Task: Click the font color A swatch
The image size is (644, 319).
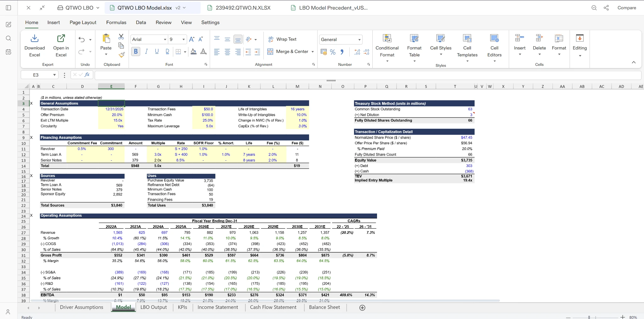Action: [203, 52]
